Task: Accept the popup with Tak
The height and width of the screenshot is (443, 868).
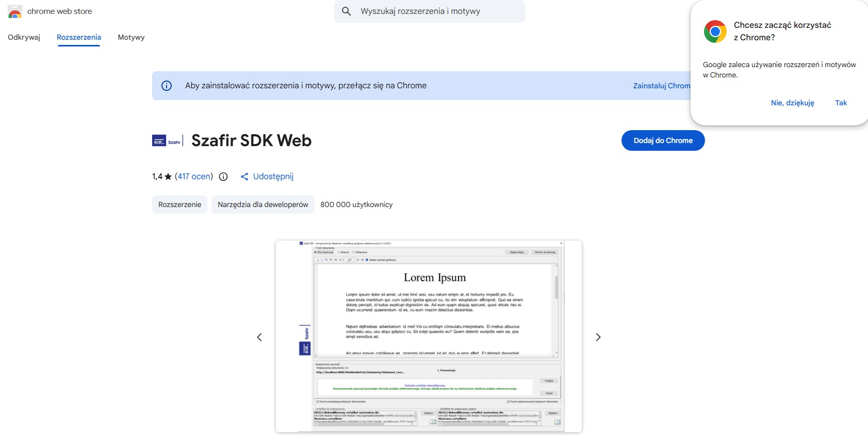Action: (841, 103)
